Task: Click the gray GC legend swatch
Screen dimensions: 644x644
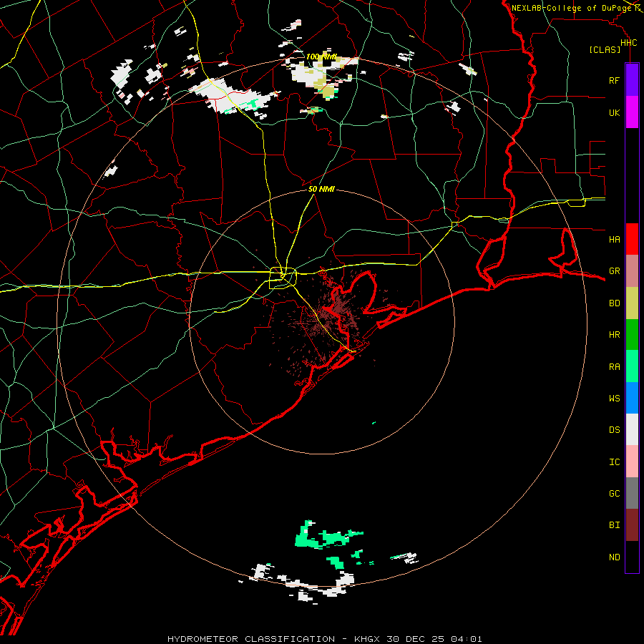Action: click(632, 493)
